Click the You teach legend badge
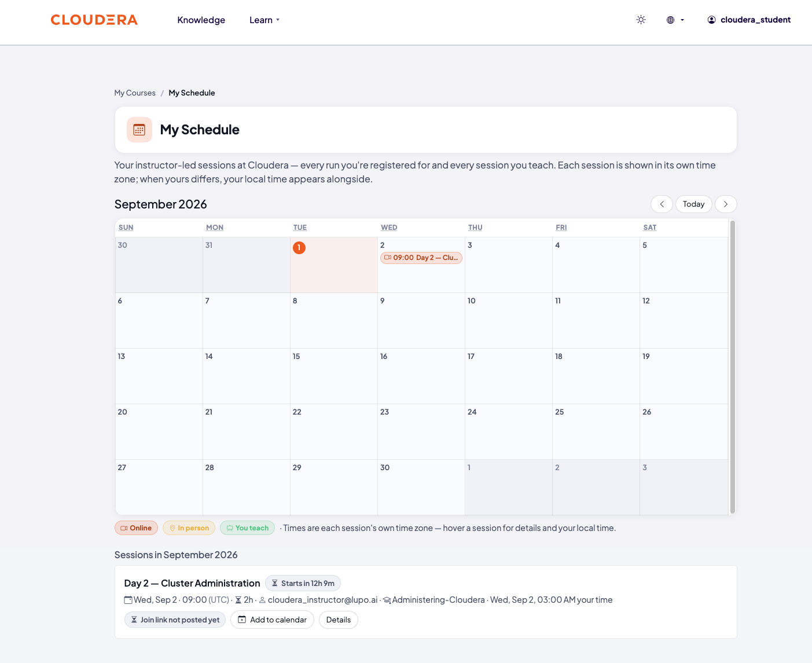812x663 pixels. tap(247, 528)
